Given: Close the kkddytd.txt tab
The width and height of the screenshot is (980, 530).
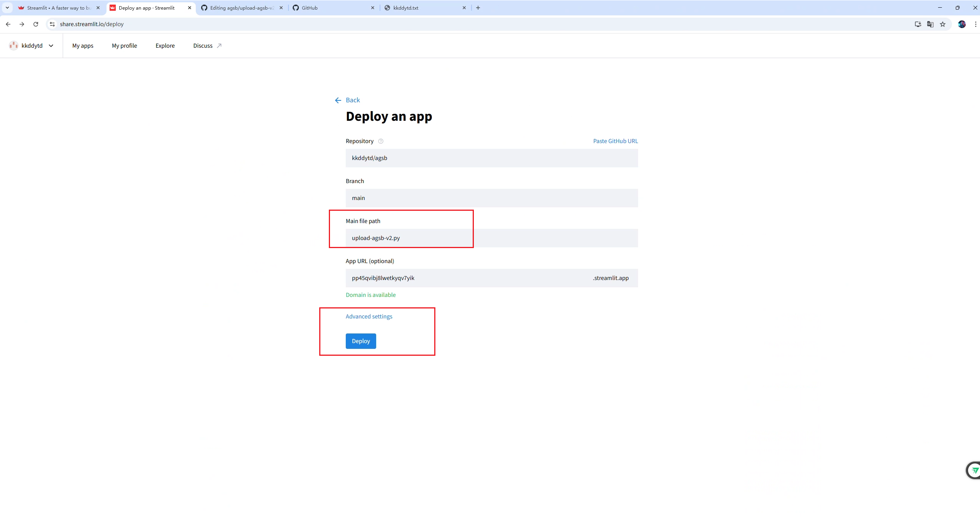Looking at the screenshot, I should coord(464,8).
